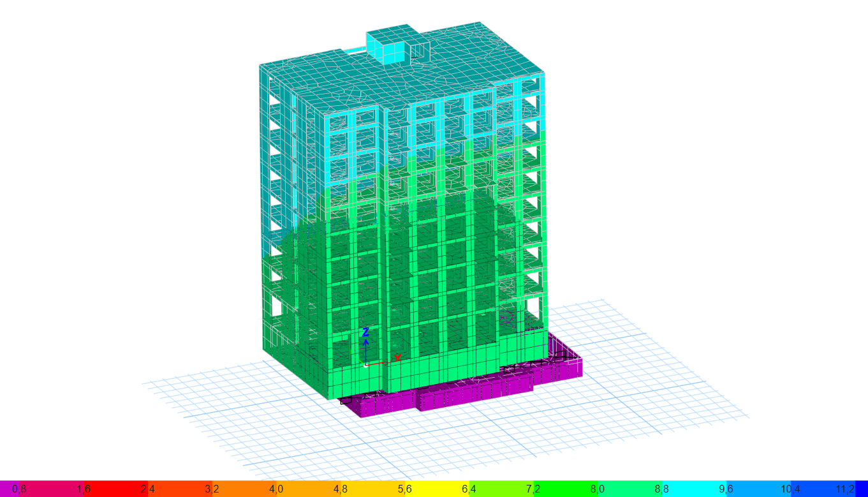Click the red legend band between 1,6 and 2,4

pos(115,489)
